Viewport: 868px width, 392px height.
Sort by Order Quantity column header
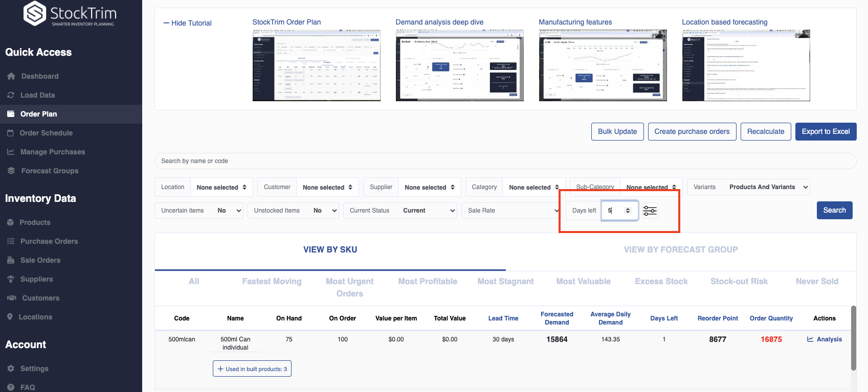click(771, 318)
